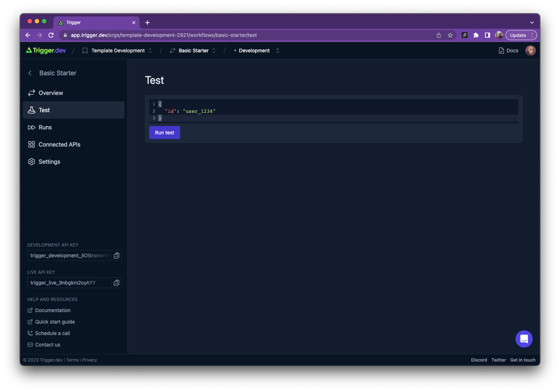The height and width of the screenshot is (392, 560).
Task: Click the development API key field
Action: coord(70,256)
